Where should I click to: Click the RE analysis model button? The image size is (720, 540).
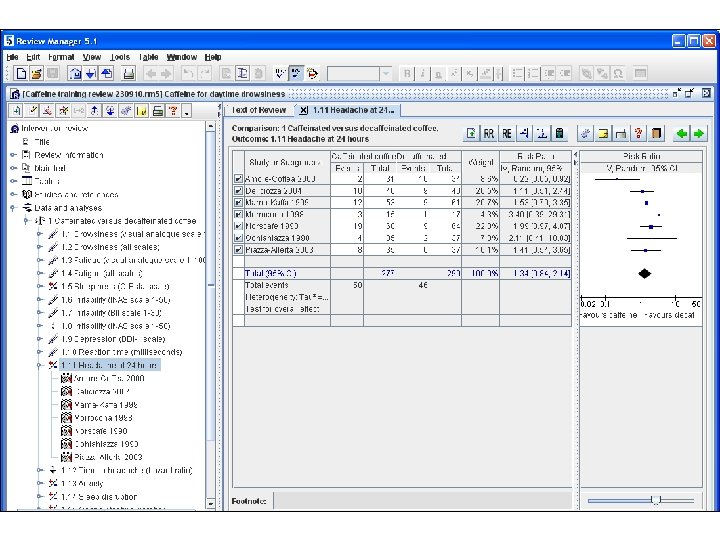506,134
